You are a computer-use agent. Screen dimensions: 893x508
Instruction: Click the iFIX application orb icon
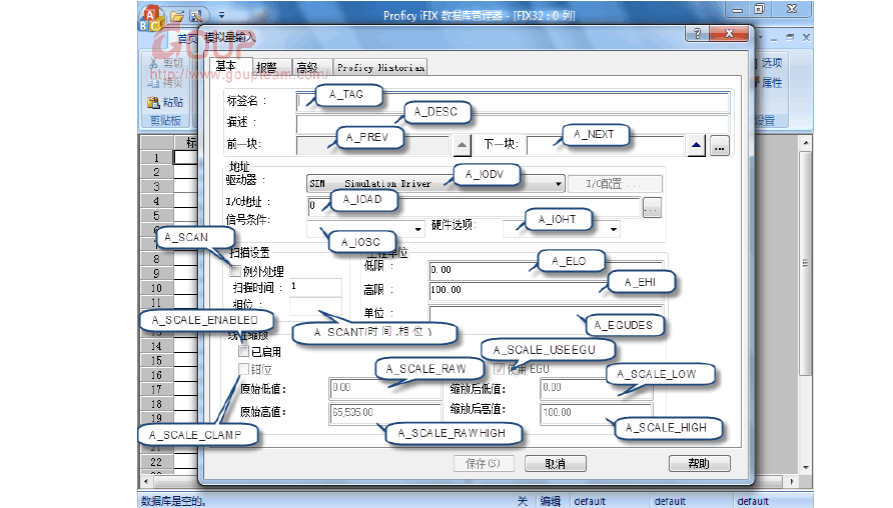[x=151, y=16]
